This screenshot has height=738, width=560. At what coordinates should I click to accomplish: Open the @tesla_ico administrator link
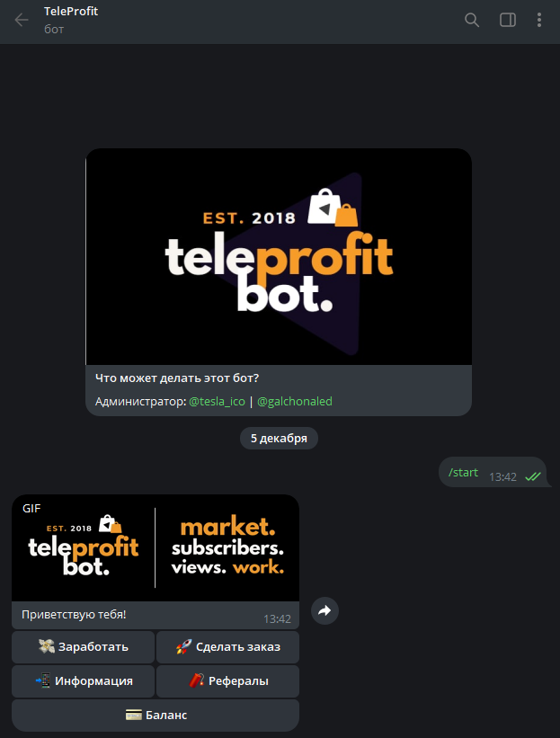click(217, 402)
